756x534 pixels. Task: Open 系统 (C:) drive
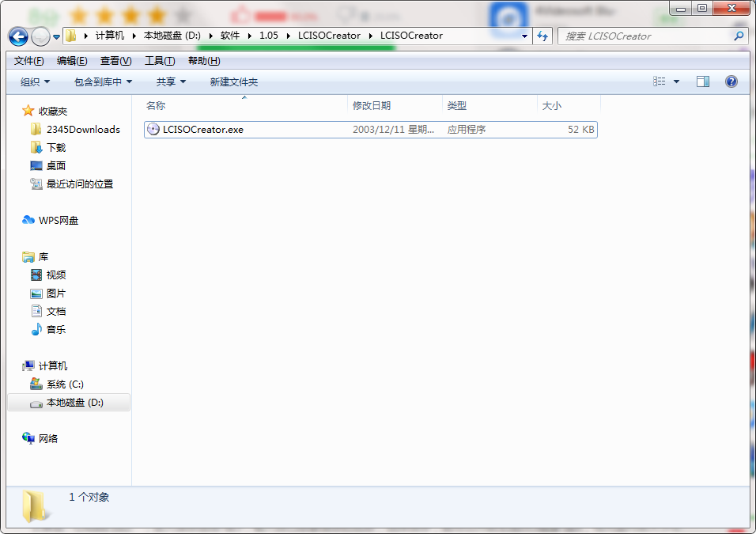coord(65,384)
